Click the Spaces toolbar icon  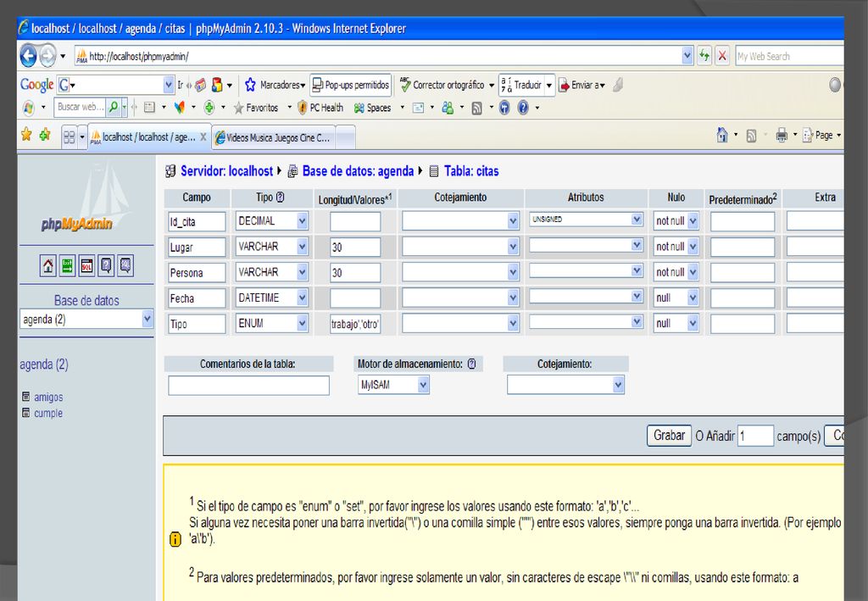[x=359, y=108]
